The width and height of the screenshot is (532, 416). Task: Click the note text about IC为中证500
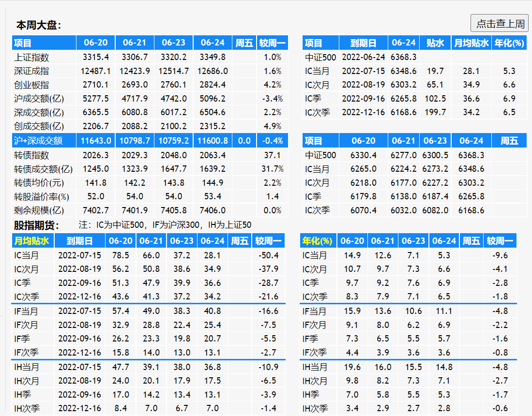[165, 225]
